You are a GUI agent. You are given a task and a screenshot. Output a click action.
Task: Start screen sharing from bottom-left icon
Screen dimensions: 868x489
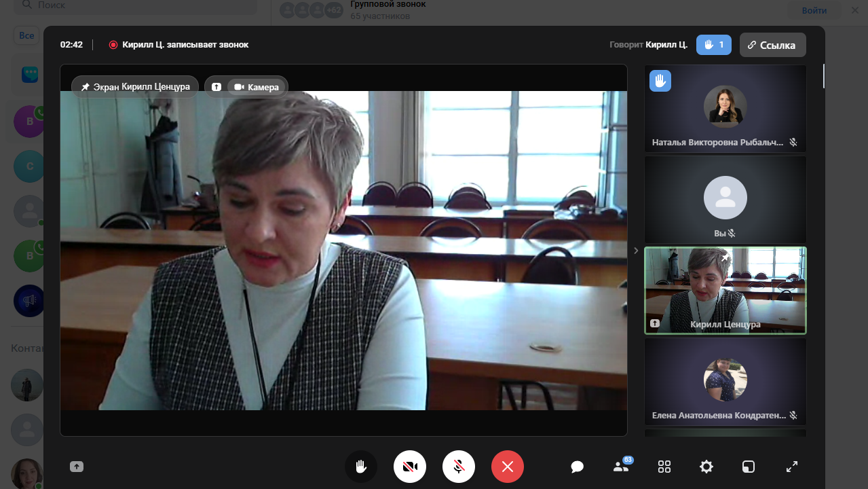77,467
